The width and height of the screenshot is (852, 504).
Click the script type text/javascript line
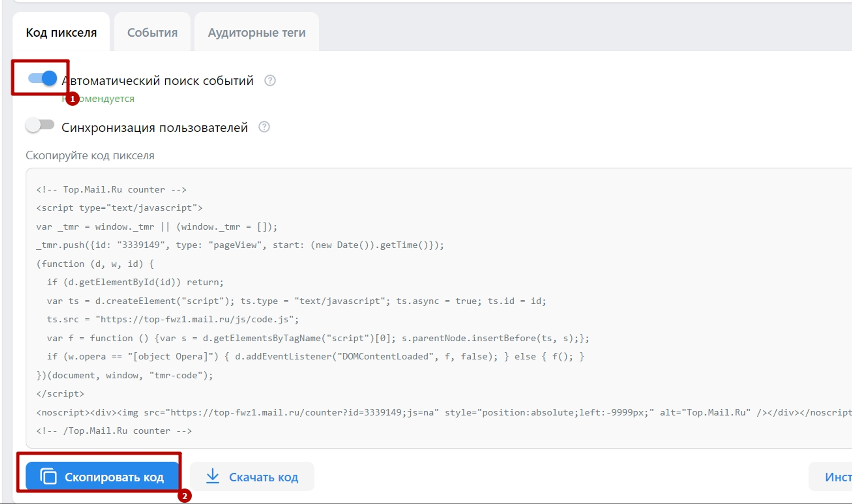[119, 208]
